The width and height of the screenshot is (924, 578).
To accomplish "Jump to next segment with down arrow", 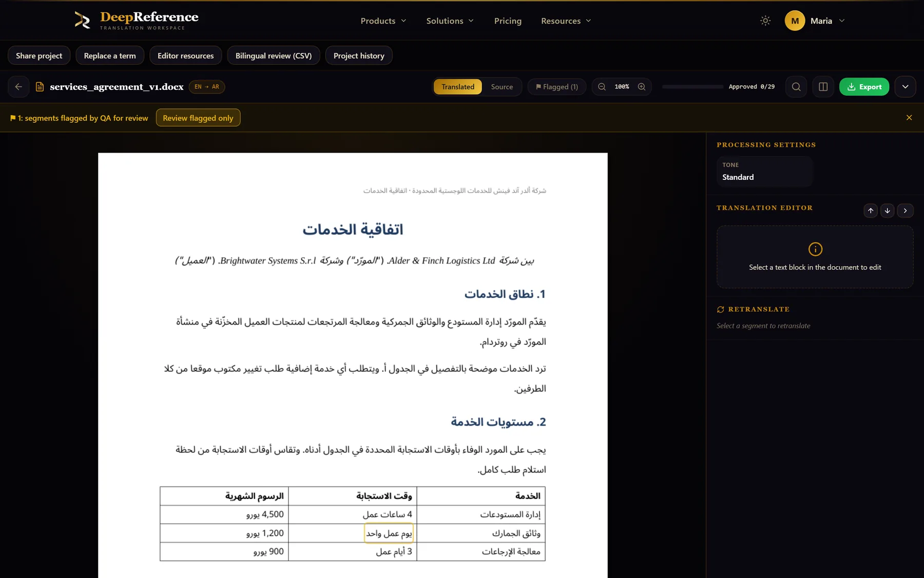I will [888, 211].
